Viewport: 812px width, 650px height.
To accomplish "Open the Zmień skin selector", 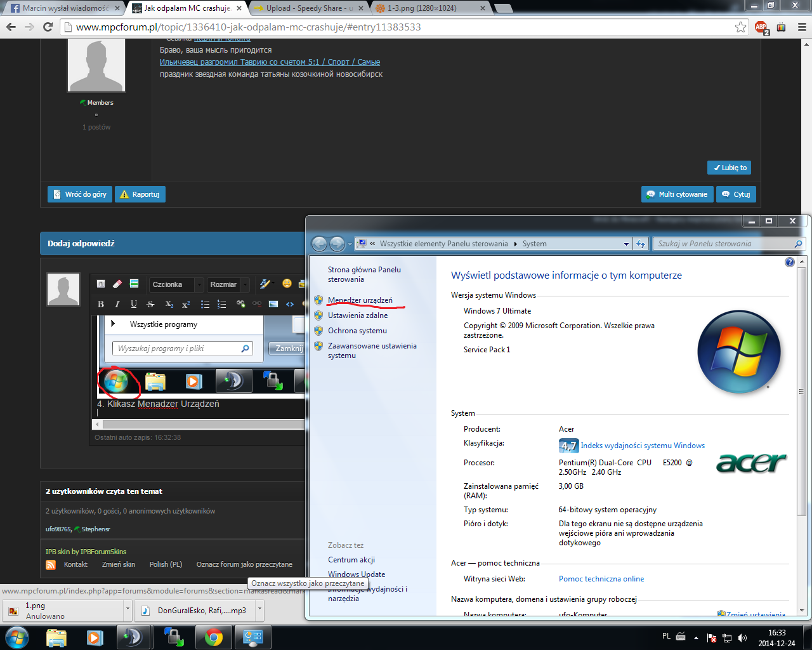I will pyautogui.click(x=119, y=564).
